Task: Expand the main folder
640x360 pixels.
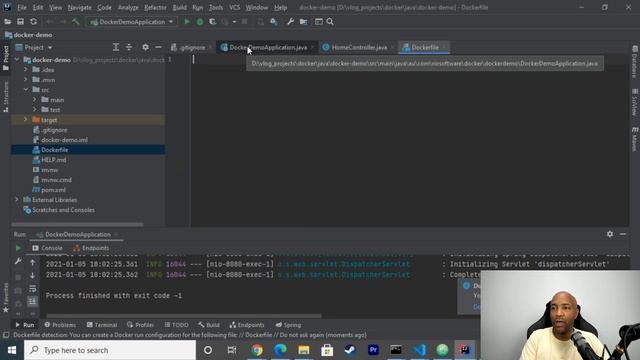Action: [35, 100]
